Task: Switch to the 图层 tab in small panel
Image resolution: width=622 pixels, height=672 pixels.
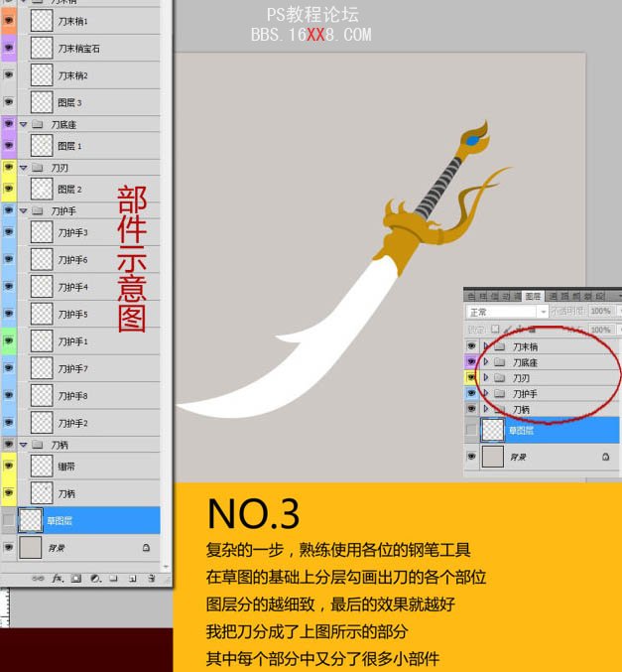Action: coord(533,296)
